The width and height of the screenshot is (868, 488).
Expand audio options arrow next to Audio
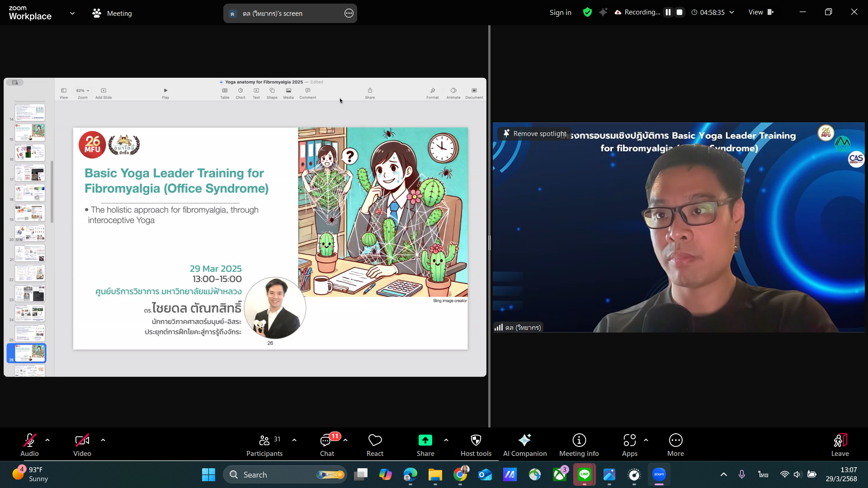coord(47,440)
